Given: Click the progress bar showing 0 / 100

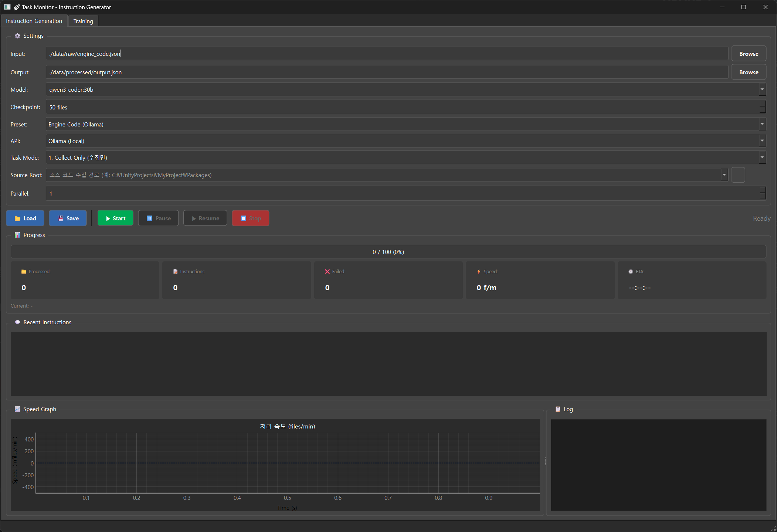Looking at the screenshot, I should (x=388, y=252).
